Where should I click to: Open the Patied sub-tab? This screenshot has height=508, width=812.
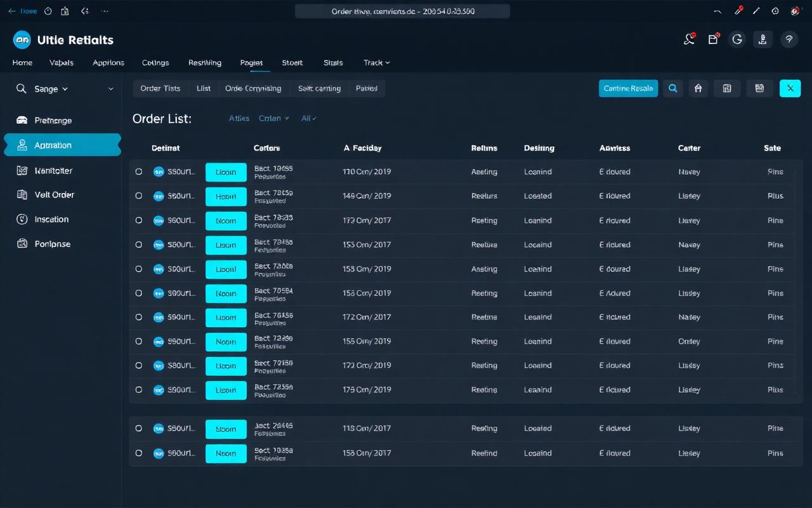367,88
